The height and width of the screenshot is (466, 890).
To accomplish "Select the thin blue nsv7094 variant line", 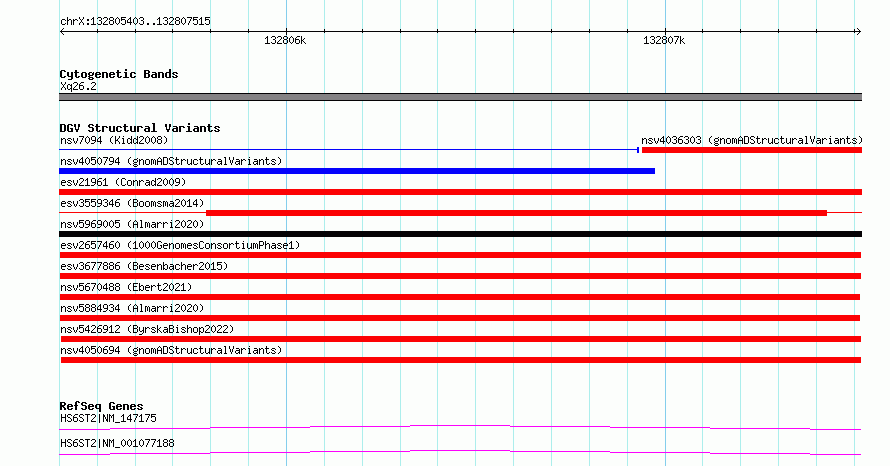I will click(349, 150).
